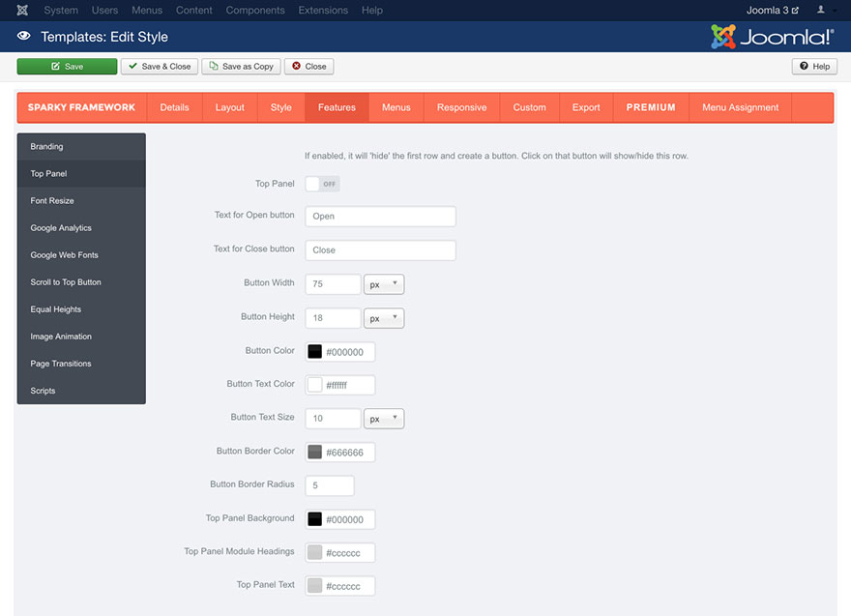Open the Help menu in top bar
This screenshot has width=851, height=616.
coord(372,11)
